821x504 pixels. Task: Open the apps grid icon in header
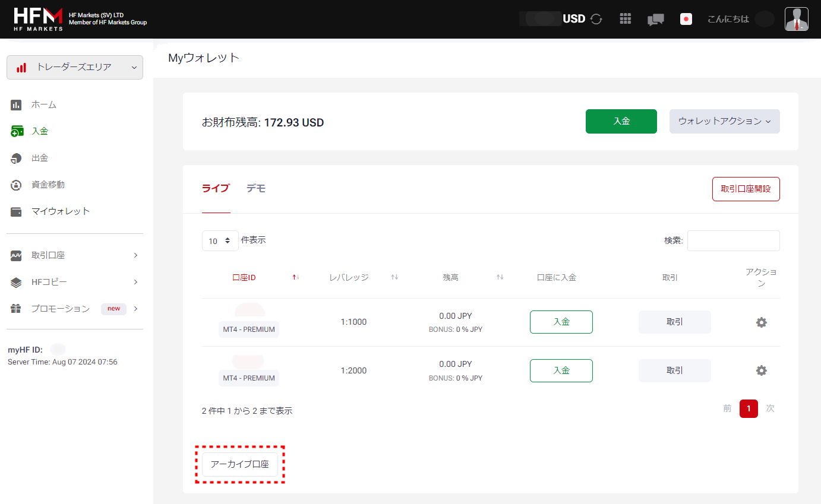pos(625,19)
